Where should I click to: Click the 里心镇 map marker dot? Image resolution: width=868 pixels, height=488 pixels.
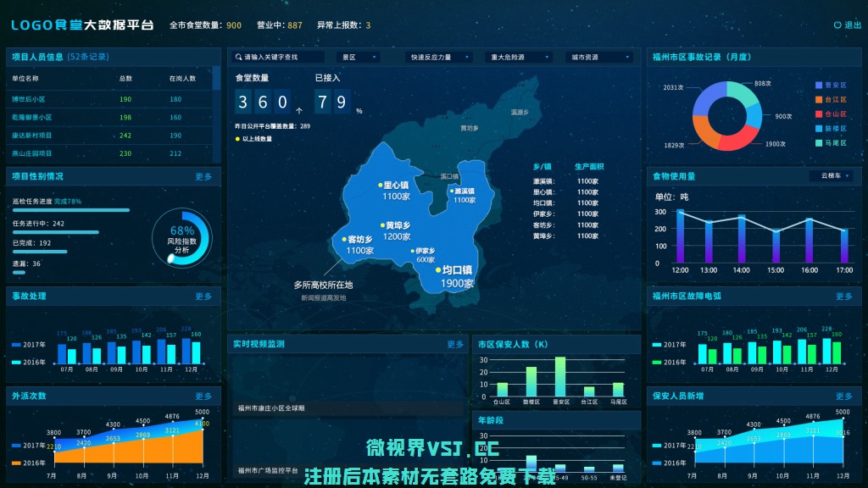(x=381, y=185)
